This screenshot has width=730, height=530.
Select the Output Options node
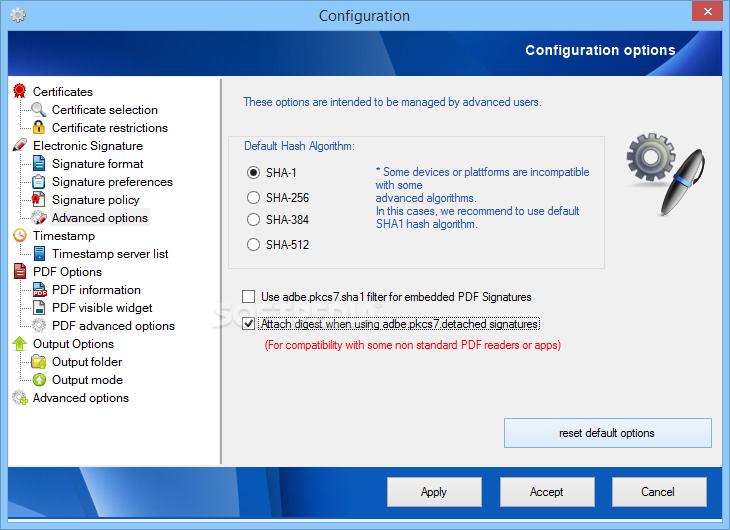[x=74, y=344]
